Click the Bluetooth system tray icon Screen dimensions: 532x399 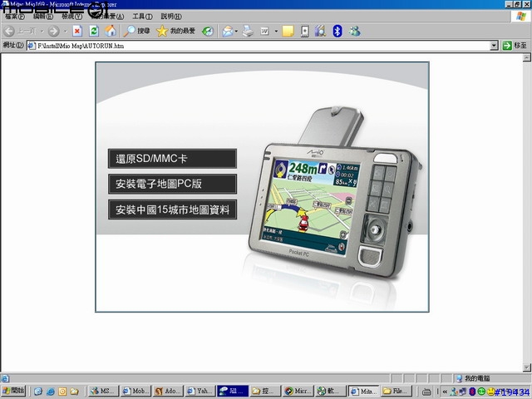pos(472,392)
